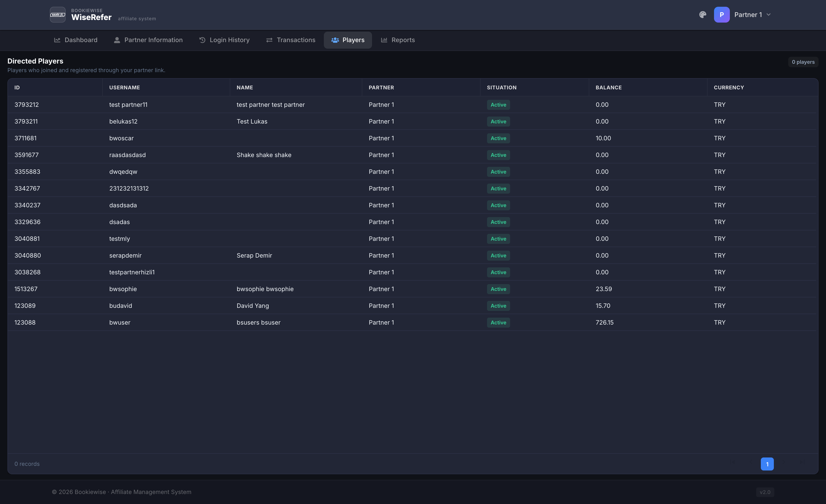Image resolution: width=826 pixels, height=504 pixels.
Task: Click balance 726.15
Action: pyautogui.click(x=604, y=322)
